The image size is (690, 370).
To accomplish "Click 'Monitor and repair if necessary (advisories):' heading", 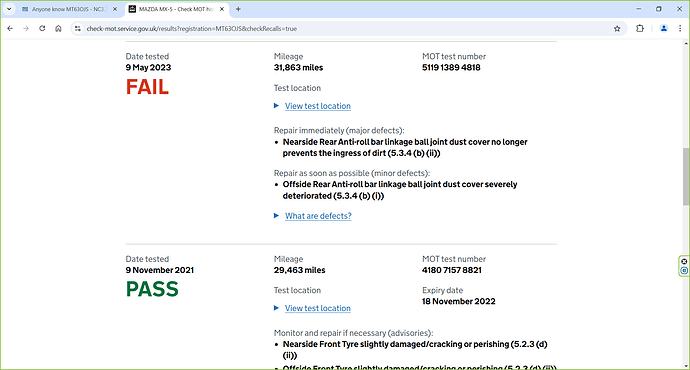I will [x=353, y=333].
